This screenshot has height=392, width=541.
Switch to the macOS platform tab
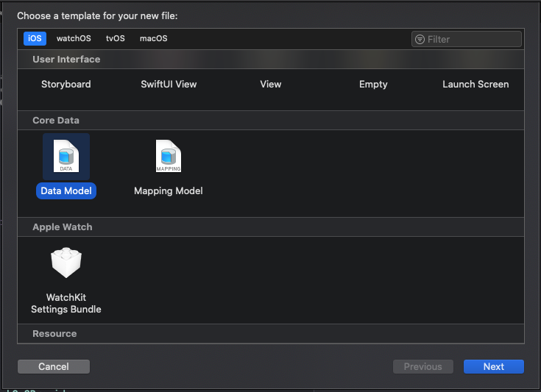[x=154, y=38]
